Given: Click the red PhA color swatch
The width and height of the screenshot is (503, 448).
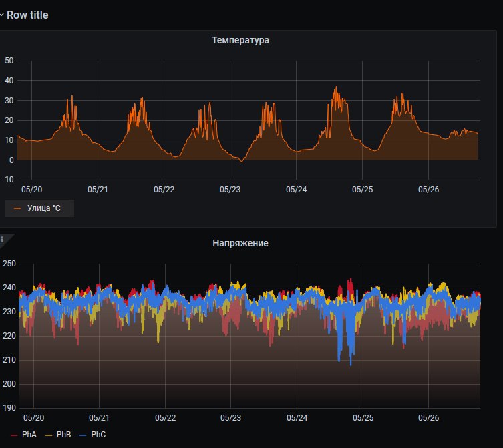Looking at the screenshot, I should click(x=14, y=435).
